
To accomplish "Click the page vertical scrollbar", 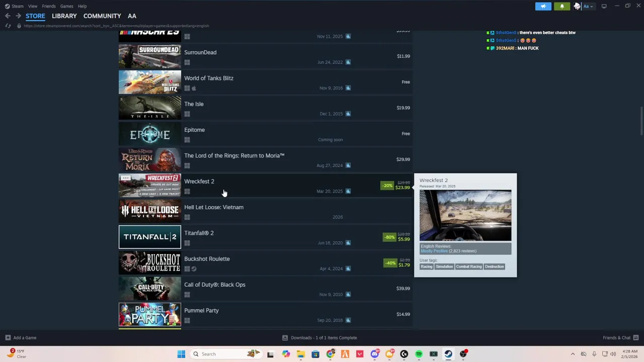I will pos(641,121).
